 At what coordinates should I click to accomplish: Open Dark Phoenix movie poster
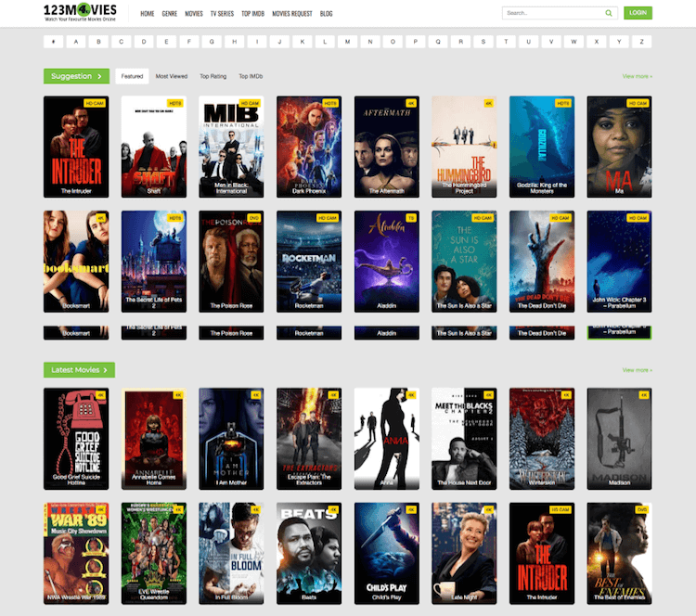pyautogui.click(x=309, y=147)
